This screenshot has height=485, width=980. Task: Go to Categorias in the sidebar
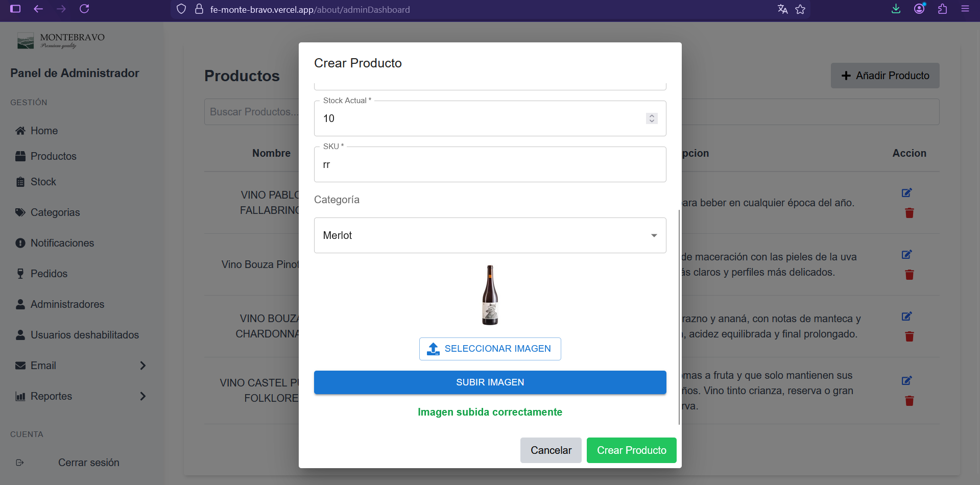pyautogui.click(x=55, y=212)
